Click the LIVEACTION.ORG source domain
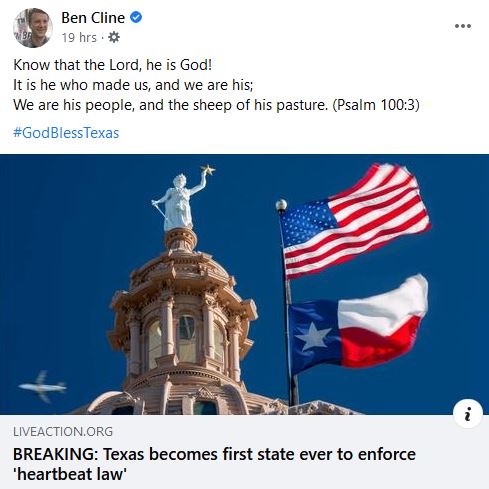 pos(63,432)
